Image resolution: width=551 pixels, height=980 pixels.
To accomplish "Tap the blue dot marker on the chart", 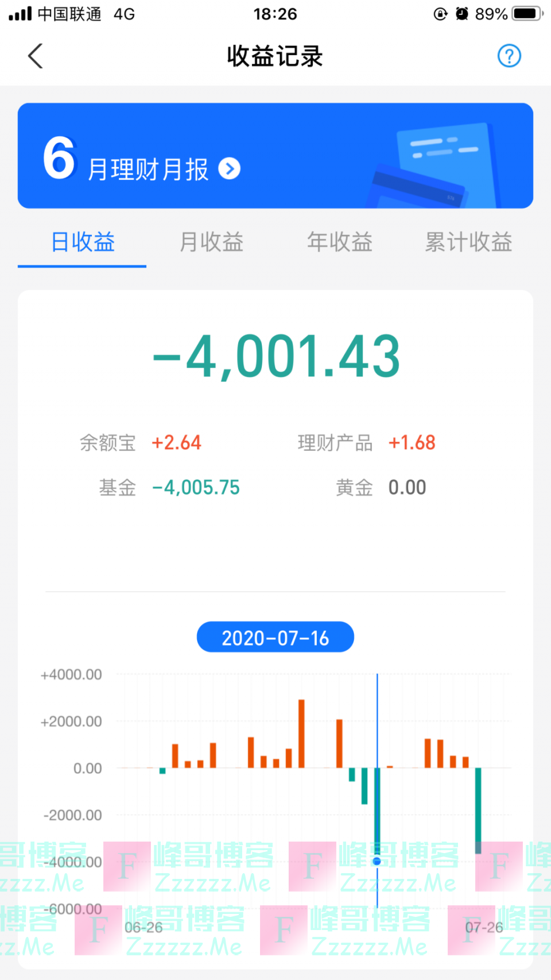I will 377,861.
